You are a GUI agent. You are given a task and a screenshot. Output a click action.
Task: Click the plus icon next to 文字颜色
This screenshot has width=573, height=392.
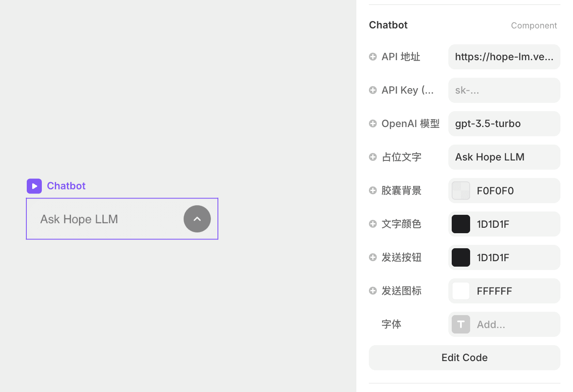(x=373, y=224)
